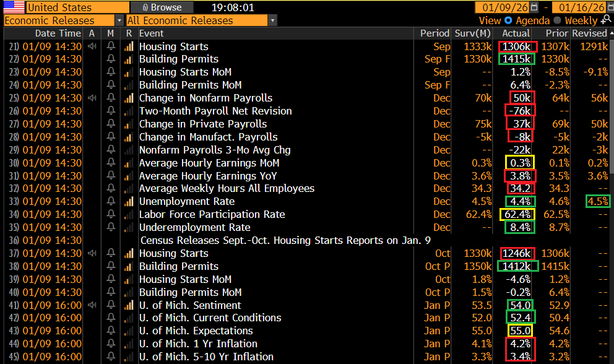Viewport: 614px width, 364px height.
Task: Select the Agenda view radio button
Action: click(x=508, y=20)
